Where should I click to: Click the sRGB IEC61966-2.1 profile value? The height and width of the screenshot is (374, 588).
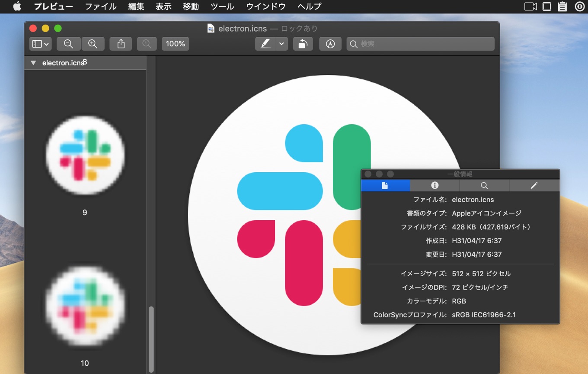click(484, 315)
